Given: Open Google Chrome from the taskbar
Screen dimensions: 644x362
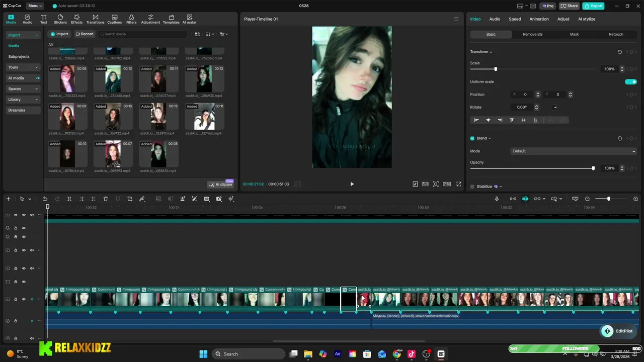Looking at the screenshot, I should pos(397,354).
